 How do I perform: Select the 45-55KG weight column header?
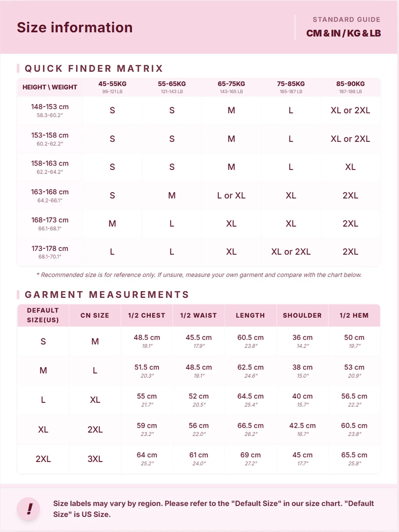click(112, 87)
